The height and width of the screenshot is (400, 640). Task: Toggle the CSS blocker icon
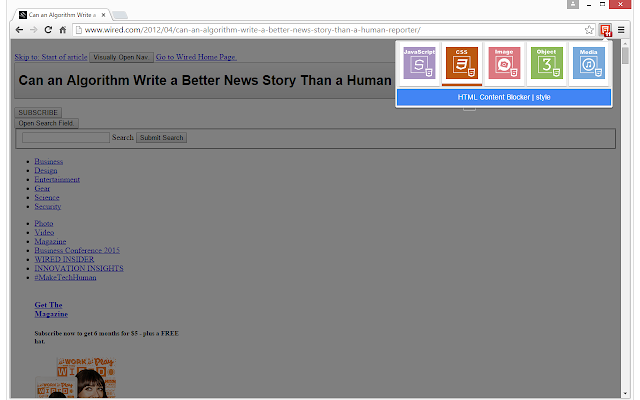click(x=462, y=63)
